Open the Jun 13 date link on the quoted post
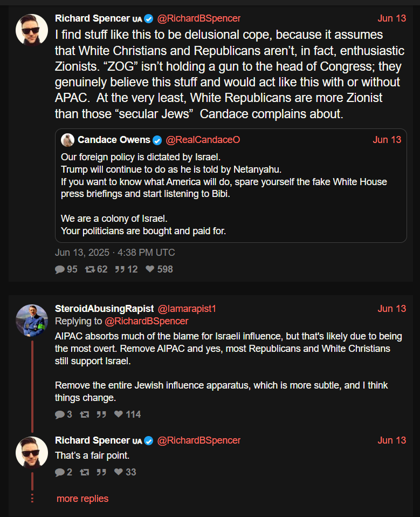Screen dimensions: 420x517 pos(387,140)
